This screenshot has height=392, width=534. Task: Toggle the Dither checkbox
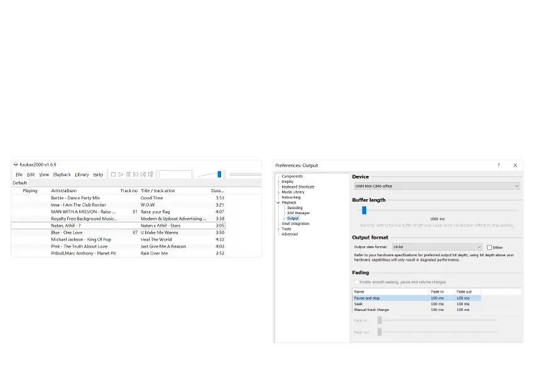tap(489, 248)
